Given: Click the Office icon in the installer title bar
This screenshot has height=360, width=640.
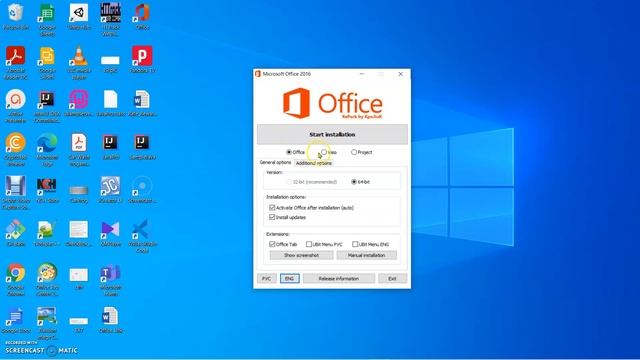Looking at the screenshot, I should coord(258,74).
